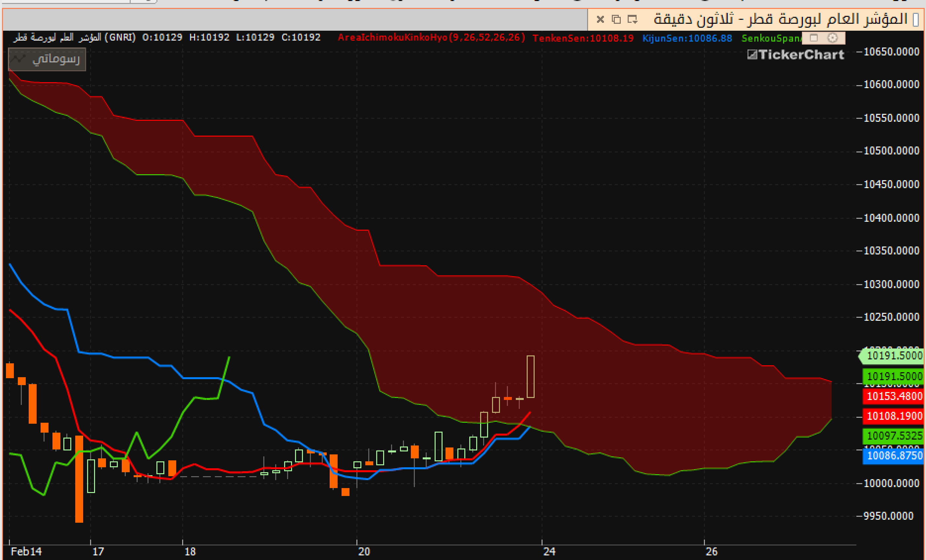Click the blue 10086.8750 KijunSen price tag

pos(893,456)
